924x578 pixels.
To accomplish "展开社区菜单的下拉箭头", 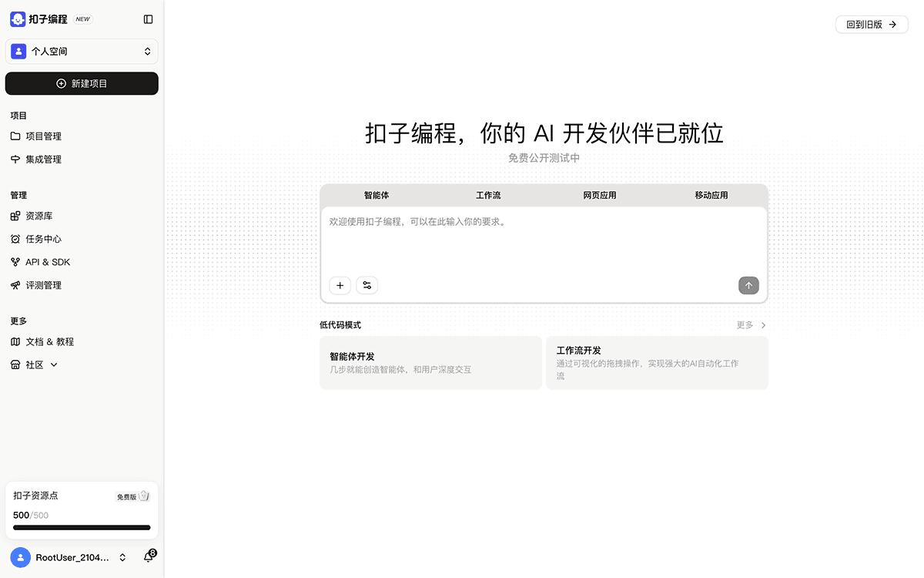I will tap(52, 364).
